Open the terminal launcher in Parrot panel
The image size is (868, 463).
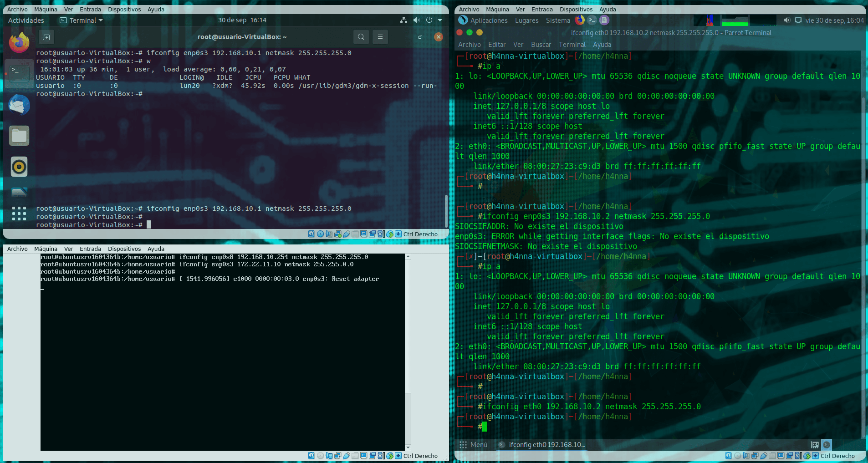click(x=592, y=20)
